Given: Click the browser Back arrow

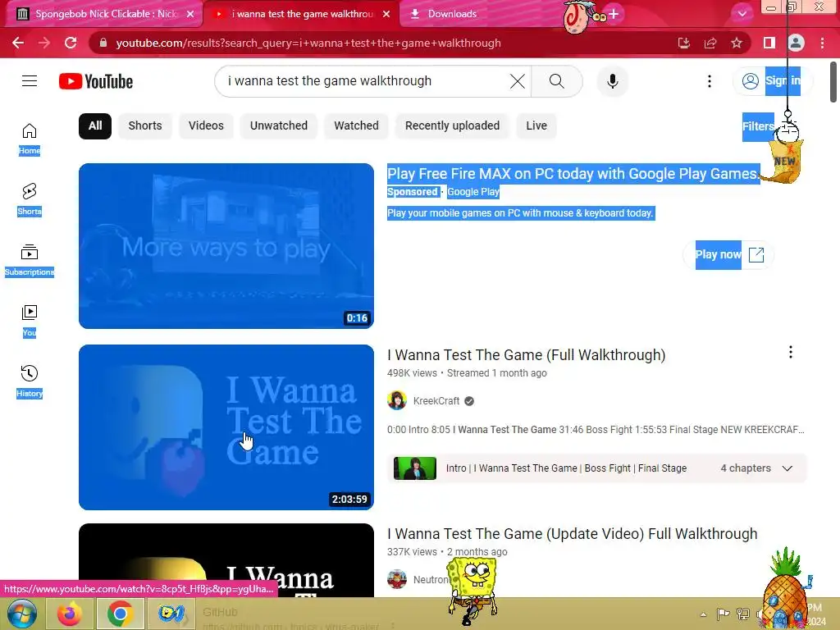Looking at the screenshot, I should pos(18,43).
